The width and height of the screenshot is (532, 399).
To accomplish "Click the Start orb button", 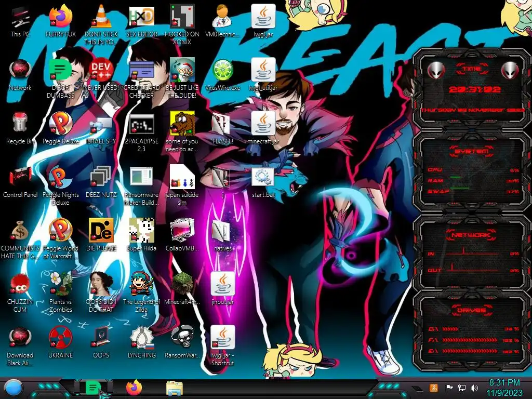I will click(13, 388).
